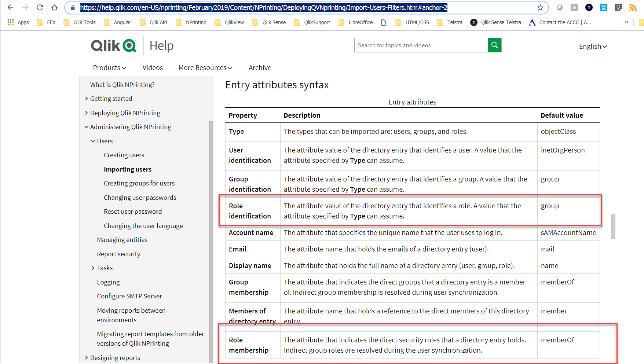
Task: Expand the Getting started tree item
Action: pos(86,98)
